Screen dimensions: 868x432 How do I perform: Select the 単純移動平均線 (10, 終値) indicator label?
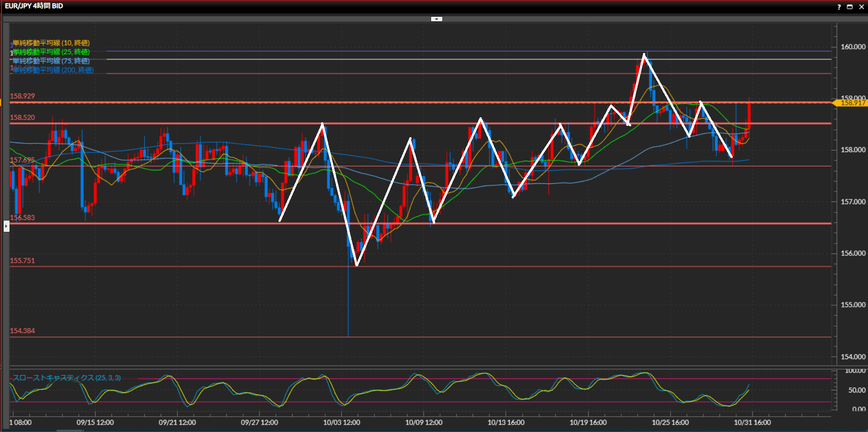point(51,43)
